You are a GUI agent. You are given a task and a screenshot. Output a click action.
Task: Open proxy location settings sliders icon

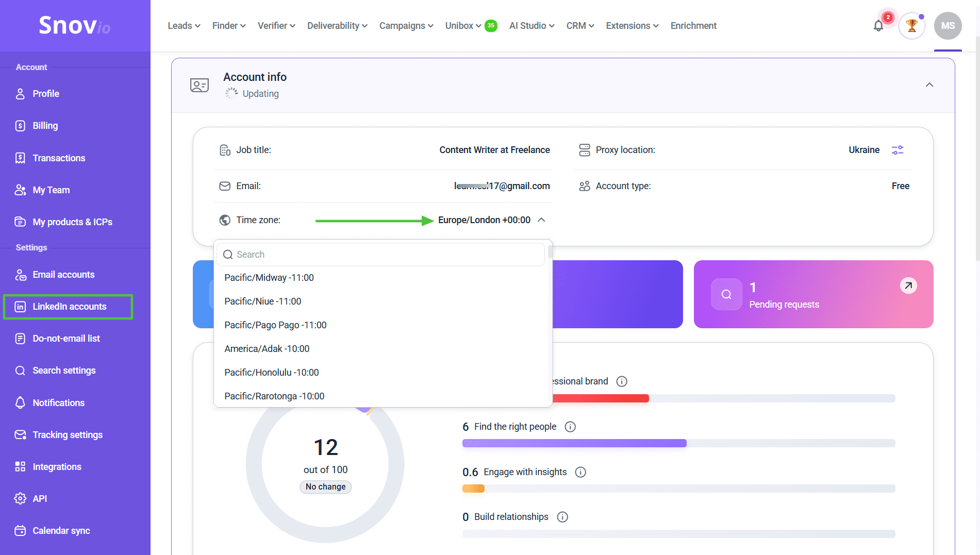pos(898,150)
